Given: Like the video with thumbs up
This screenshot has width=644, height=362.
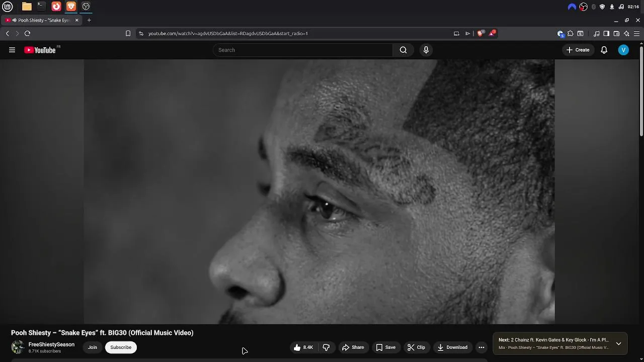Looking at the screenshot, I should pyautogui.click(x=303, y=347).
